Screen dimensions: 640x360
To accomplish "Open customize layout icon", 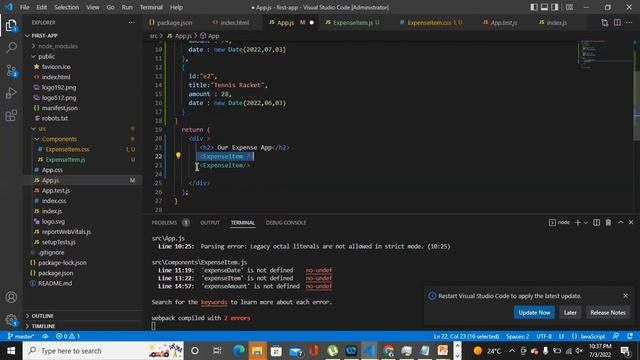I will click(569, 7).
